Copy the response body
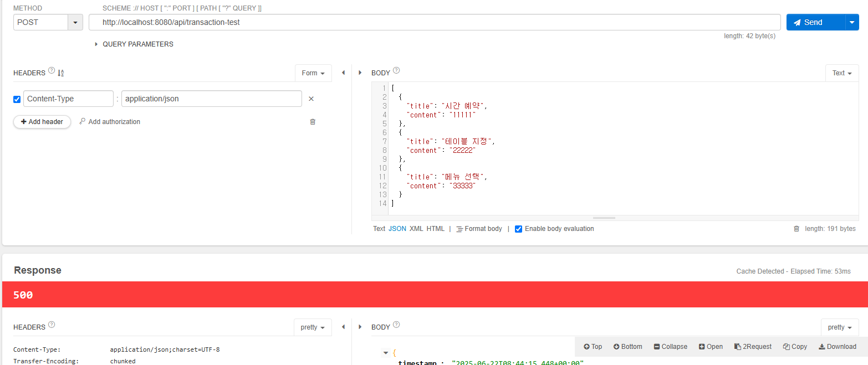This screenshot has width=868, height=365. (795, 347)
